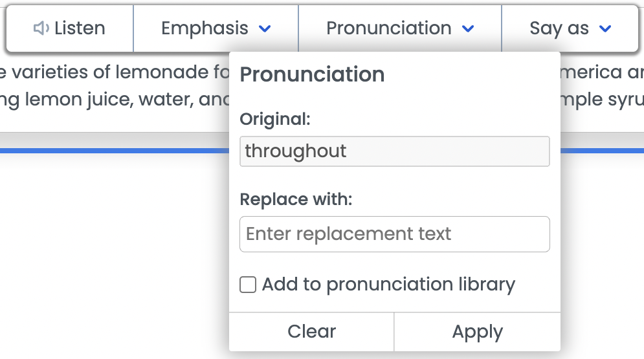Click the Pronunciation popup heading
The height and width of the screenshot is (359, 644).
pos(312,74)
